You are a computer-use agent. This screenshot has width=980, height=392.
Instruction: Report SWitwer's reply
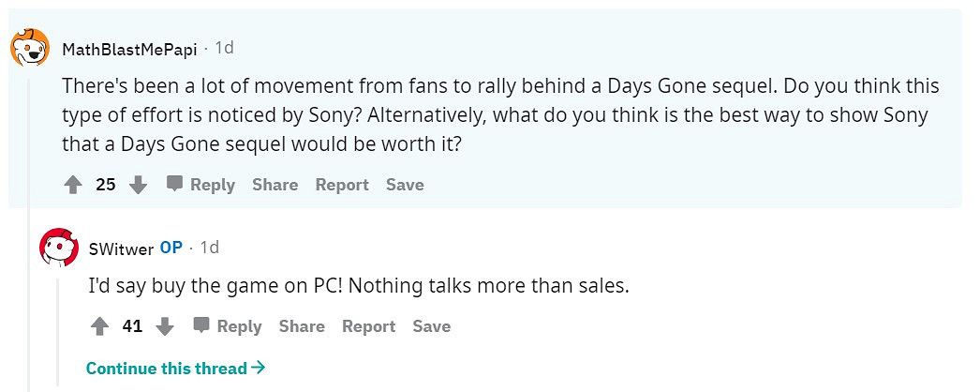(x=368, y=326)
